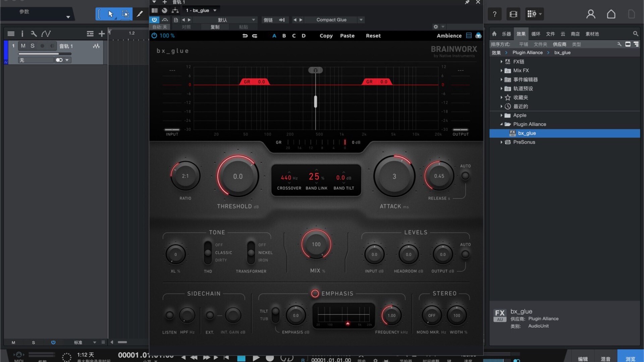This screenshot has height=362, width=644.
Task: Switch to the 文件 browser tab
Action: (550, 34)
